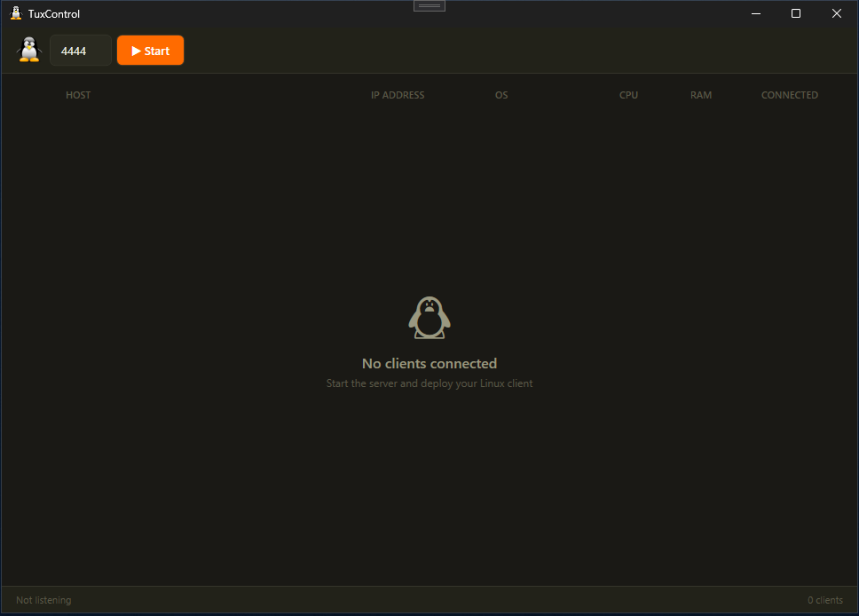This screenshot has height=616, width=859.
Task: Sort by the CPU column header
Action: click(x=628, y=95)
